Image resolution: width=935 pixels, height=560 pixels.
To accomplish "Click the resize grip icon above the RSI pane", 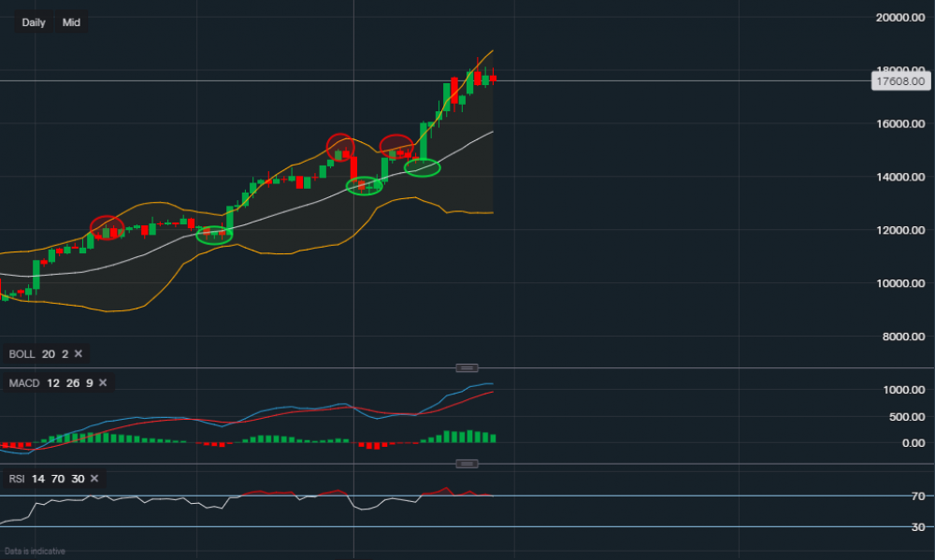I will [466, 463].
